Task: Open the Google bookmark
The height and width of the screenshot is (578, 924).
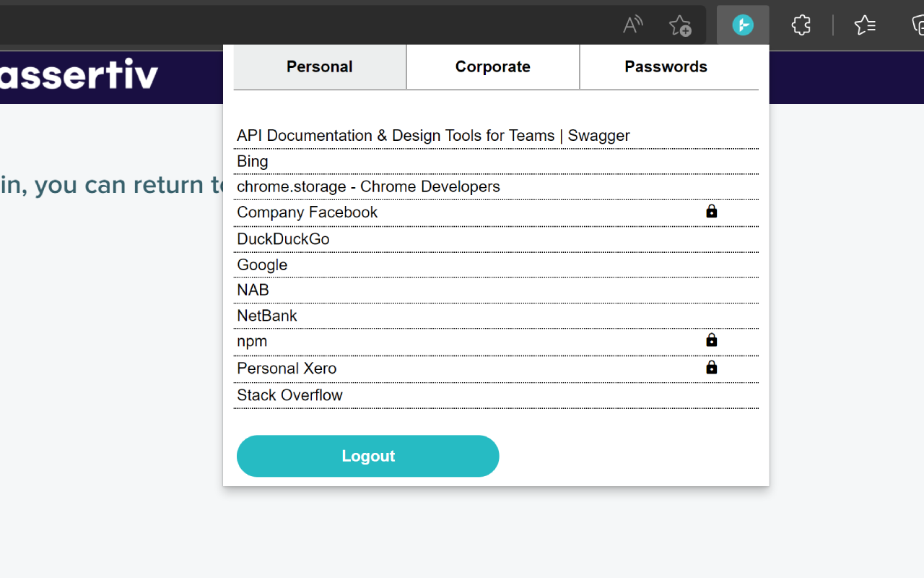Action: click(x=496, y=264)
